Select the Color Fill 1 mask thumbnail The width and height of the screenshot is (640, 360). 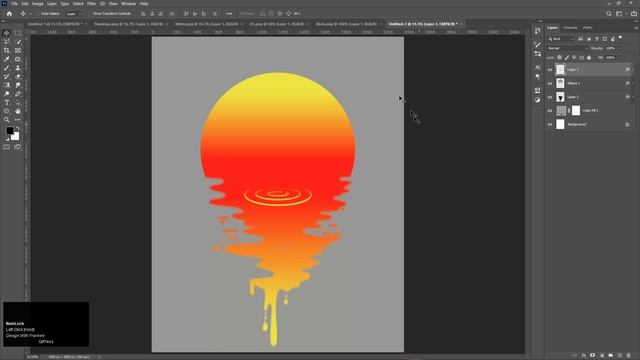(576, 110)
